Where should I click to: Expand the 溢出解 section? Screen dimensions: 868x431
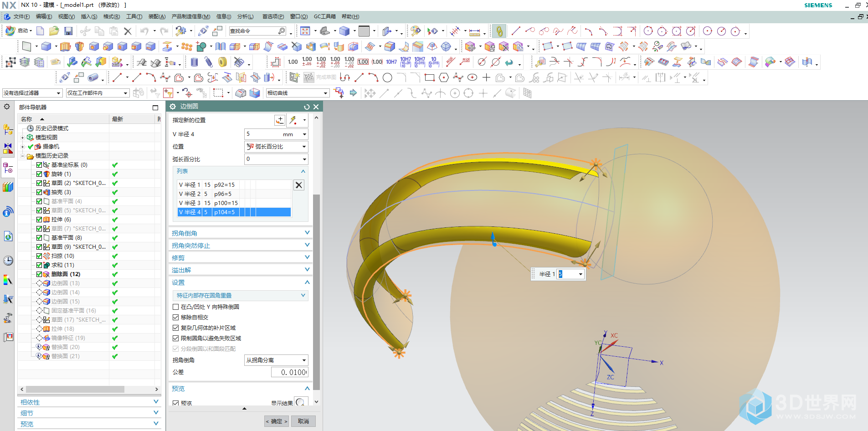point(240,270)
